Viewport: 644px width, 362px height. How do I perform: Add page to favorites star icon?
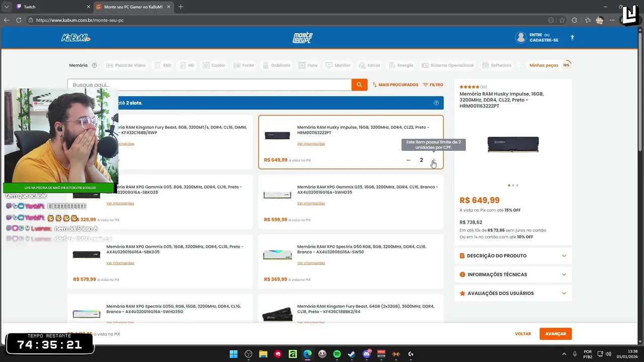tap(562, 20)
